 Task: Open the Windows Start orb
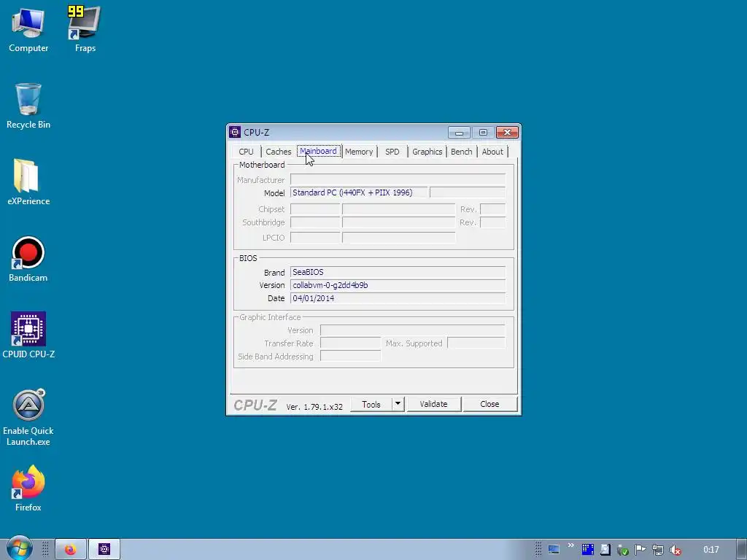click(x=19, y=548)
